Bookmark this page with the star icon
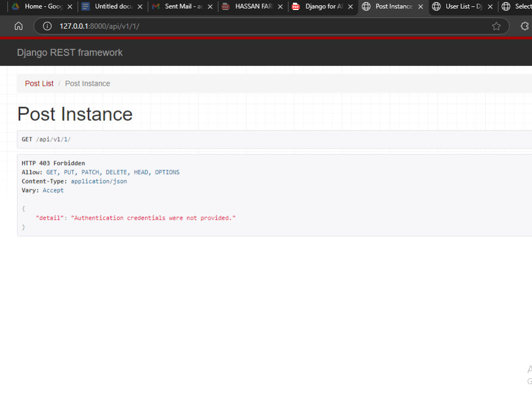Viewport: 532px width, 399px height. [496, 26]
